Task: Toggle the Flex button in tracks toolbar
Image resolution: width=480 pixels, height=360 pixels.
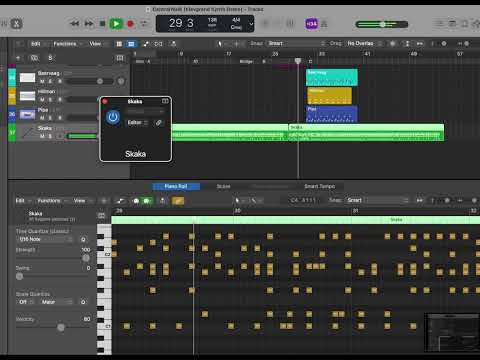Action: (x=159, y=44)
